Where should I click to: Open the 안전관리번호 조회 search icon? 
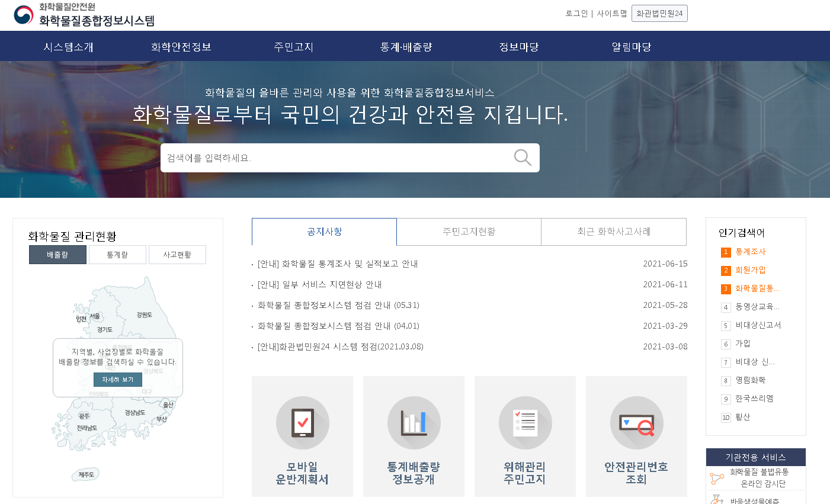[637, 423]
